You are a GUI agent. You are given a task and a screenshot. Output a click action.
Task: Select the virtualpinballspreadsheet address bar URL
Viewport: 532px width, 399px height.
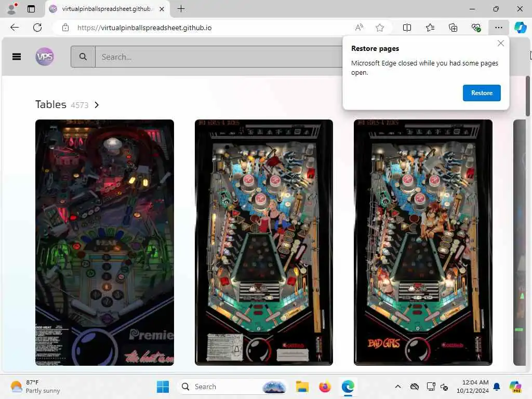[x=144, y=28]
